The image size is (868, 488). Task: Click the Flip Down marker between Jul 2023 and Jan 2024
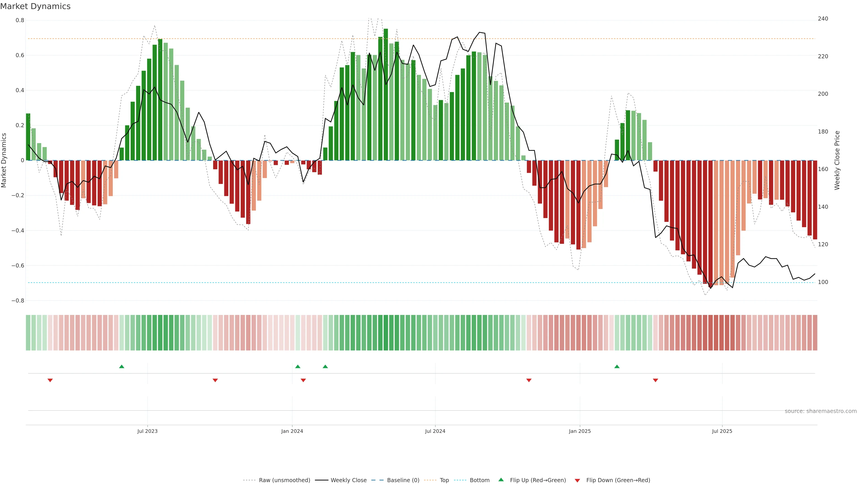(x=215, y=380)
